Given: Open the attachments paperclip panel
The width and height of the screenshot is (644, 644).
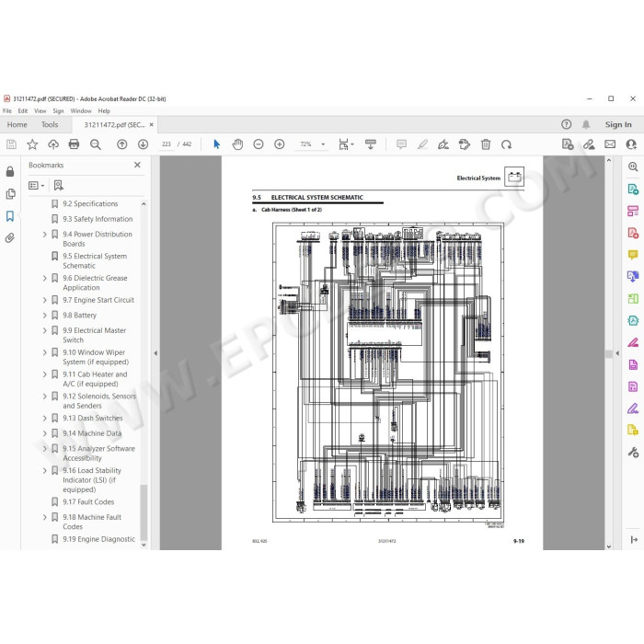Looking at the screenshot, I should (10, 237).
